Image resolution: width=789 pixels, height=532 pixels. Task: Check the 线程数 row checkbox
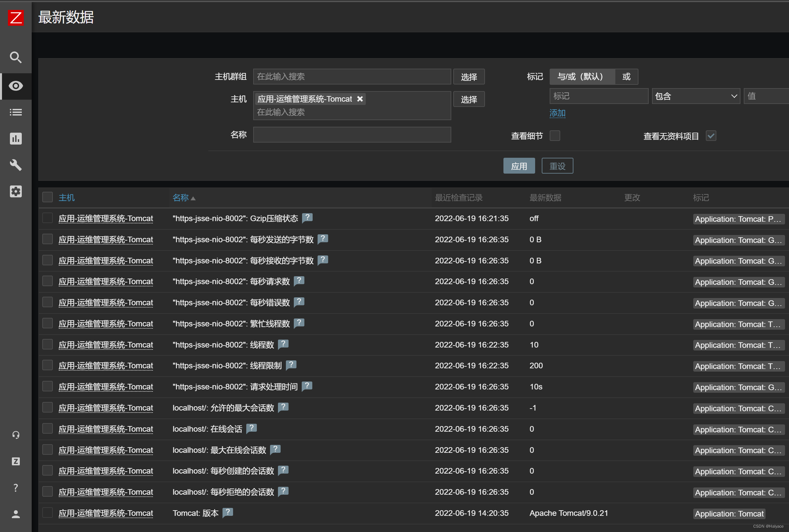coord(48,344)
